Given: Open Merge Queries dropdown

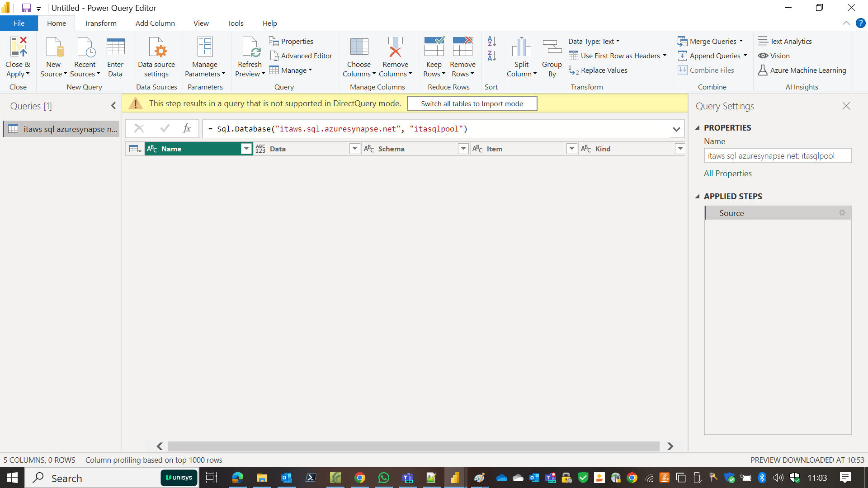Looking at the screenshot, I should point(710,41).
